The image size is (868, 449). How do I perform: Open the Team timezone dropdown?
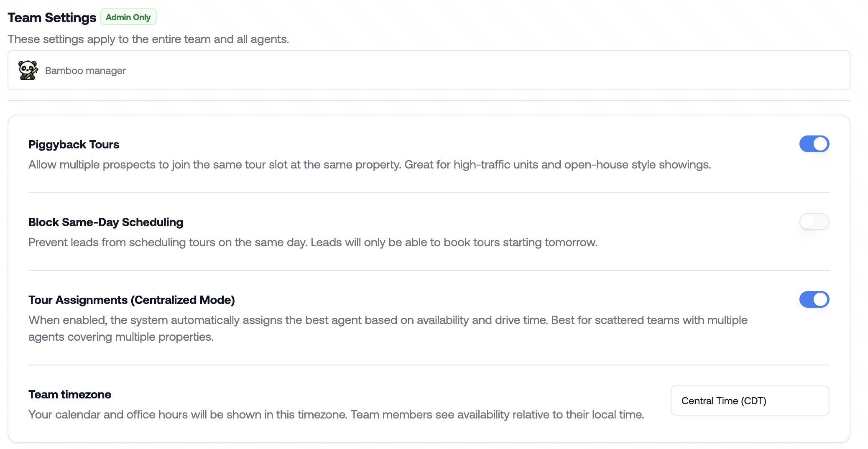click(x=750, y=401)
